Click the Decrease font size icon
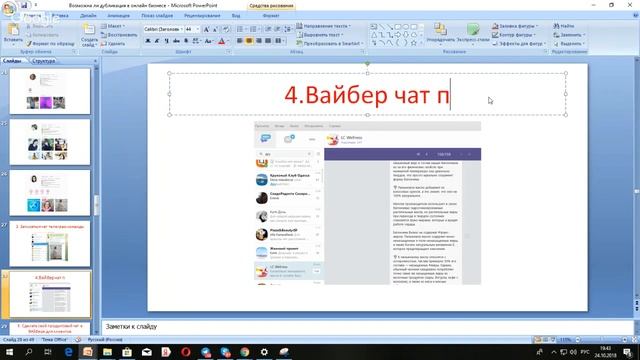Image resolution: width=640 pixels, height=360 pixels. coord(215,29)
